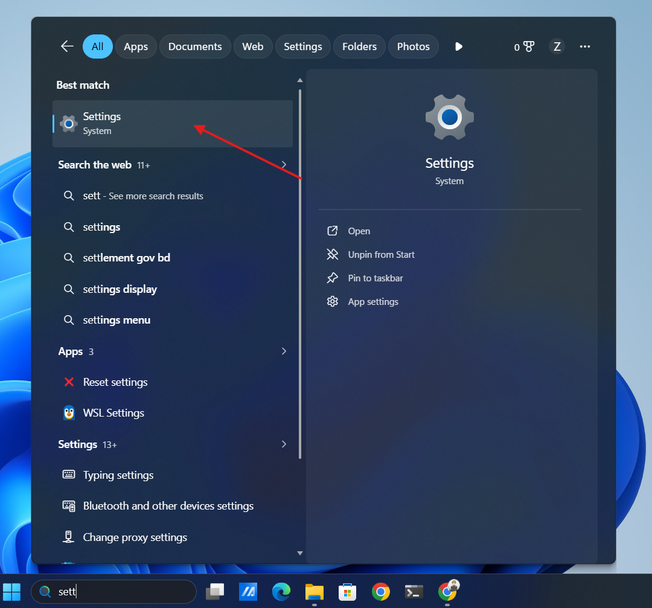Click the 'Best match' heading text
The width and height of the screenshot is (652, 608).
coord(83,85)
